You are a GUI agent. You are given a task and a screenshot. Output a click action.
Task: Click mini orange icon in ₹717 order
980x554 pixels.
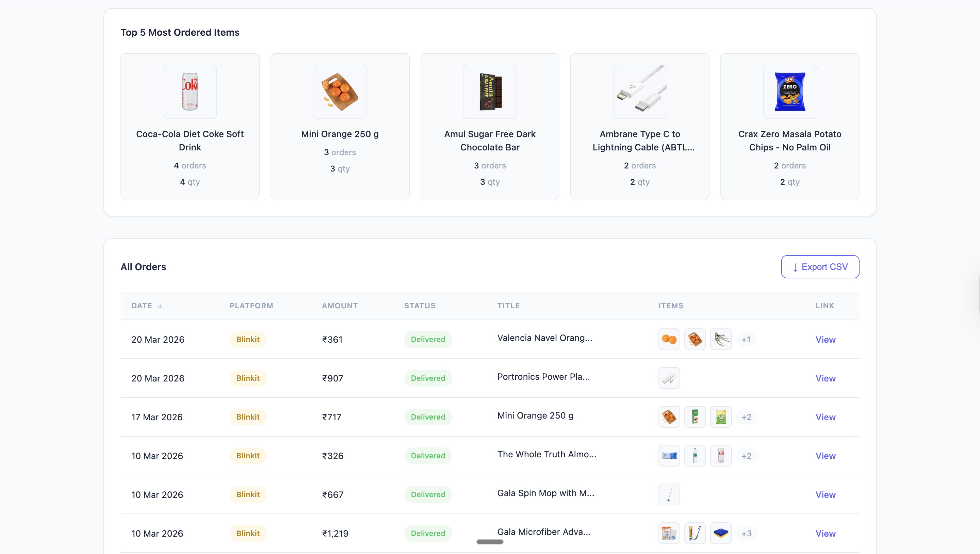pyautogui.click(x=669, y=417)
